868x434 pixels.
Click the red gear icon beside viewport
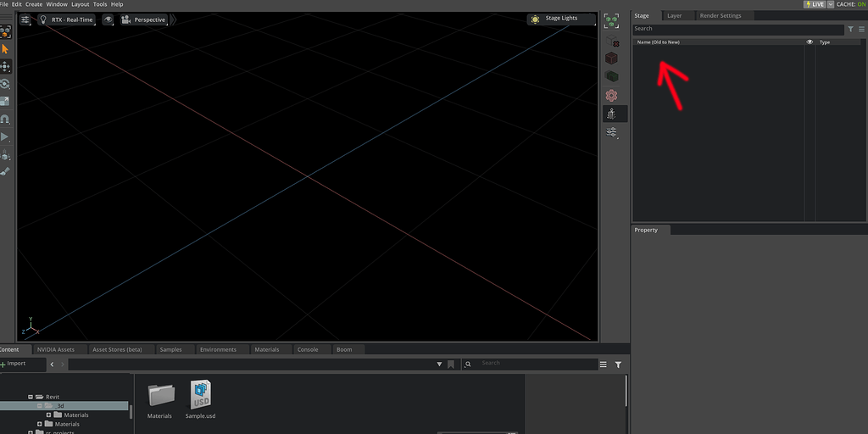coord(611,95)
